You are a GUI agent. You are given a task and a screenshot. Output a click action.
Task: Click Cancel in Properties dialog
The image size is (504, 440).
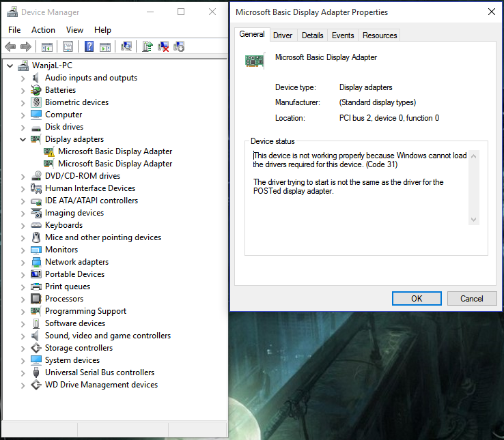[471, 299]
